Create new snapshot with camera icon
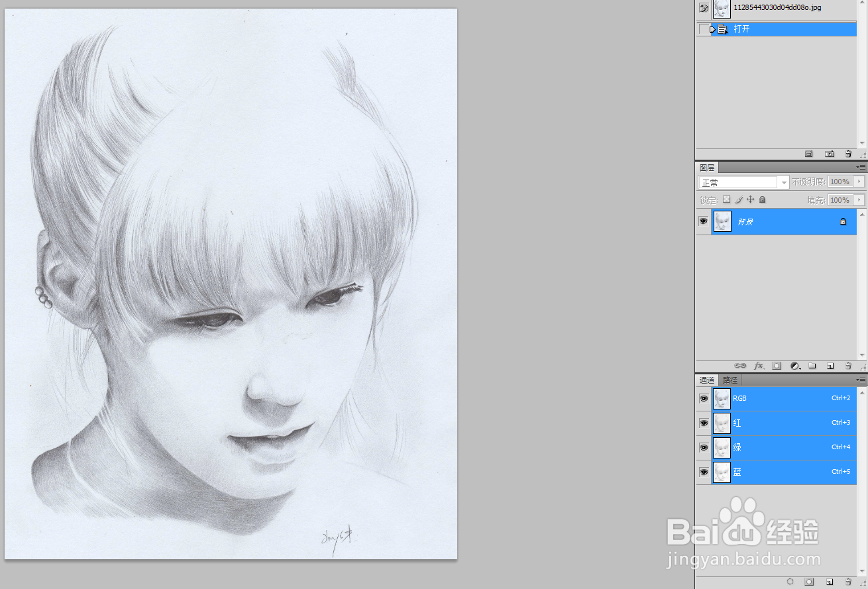868x589 pixels. (830, 154)
